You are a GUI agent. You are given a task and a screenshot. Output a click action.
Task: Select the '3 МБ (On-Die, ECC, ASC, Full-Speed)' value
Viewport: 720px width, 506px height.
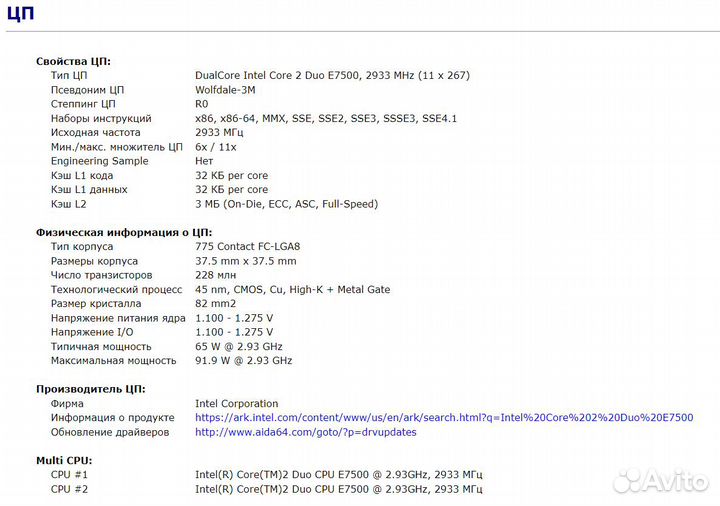pyautogui.click(x=287, y=204)
